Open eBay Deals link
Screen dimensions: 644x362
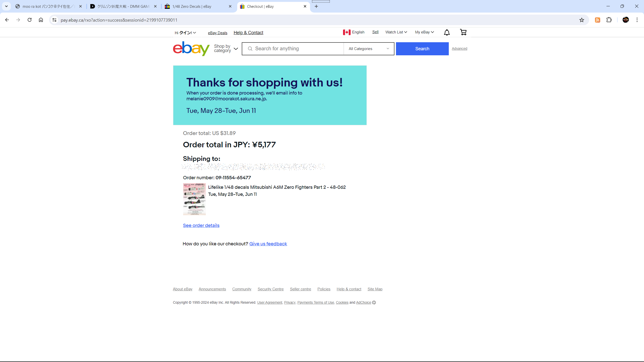tap(218, 33)
